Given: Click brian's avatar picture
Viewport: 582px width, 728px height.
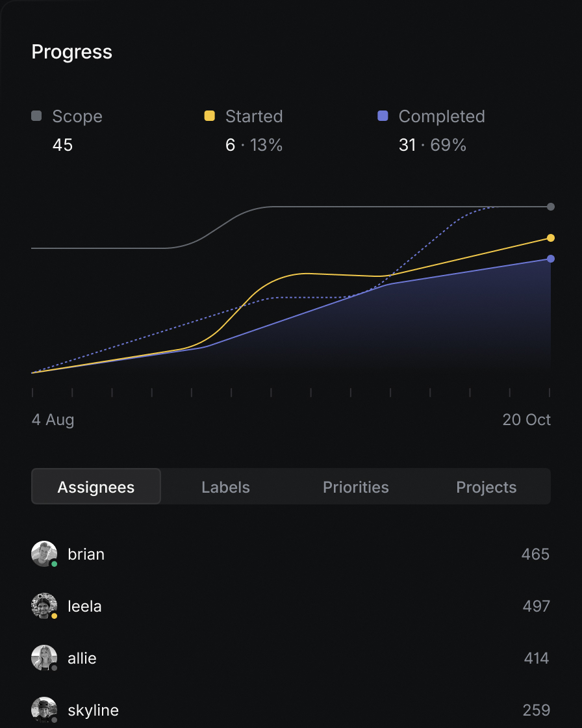Looking at the screenshot, I should [x=44, y=554].
